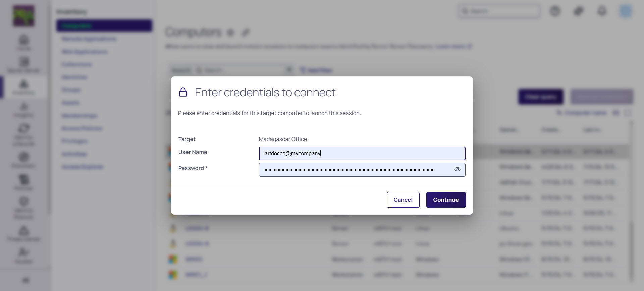Focus the Password input field

pyautogui.click(x=356, y=170)
